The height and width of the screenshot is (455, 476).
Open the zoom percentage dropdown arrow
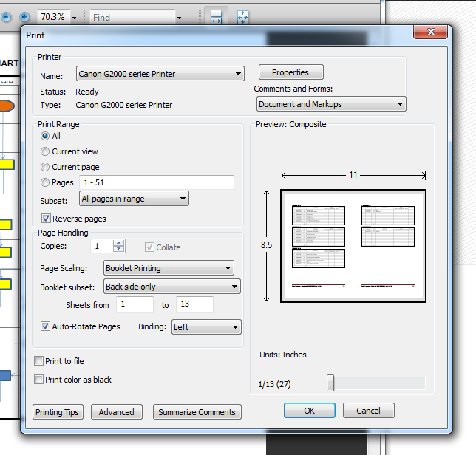[x=75, y=18]
